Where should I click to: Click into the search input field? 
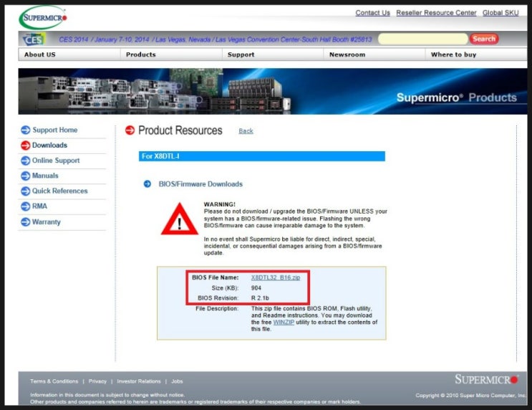point(422,39)
